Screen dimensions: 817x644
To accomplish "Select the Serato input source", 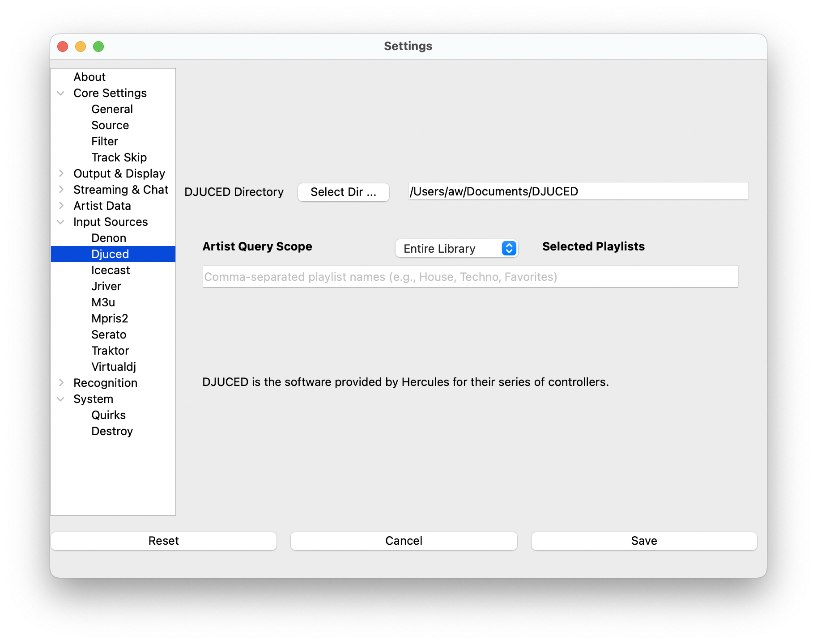I will pyautogui.click(x=109, y=334).
